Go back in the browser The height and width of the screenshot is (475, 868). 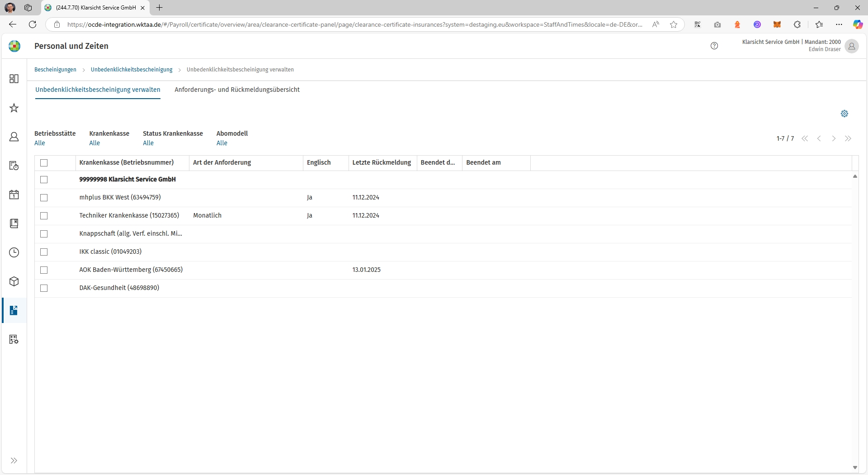(x=13, y=24)
